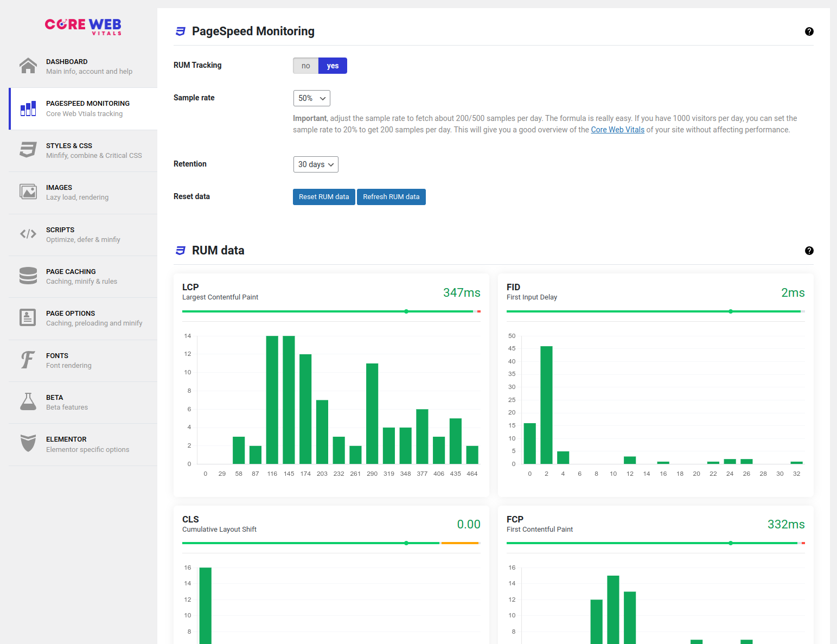Set RUM Tracking to yes

point(333,66)
